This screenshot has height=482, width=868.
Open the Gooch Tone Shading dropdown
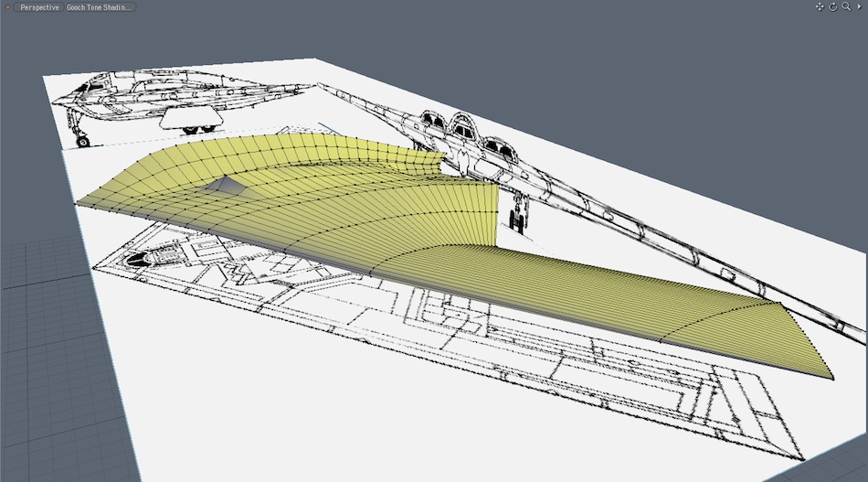pos(100,6)
